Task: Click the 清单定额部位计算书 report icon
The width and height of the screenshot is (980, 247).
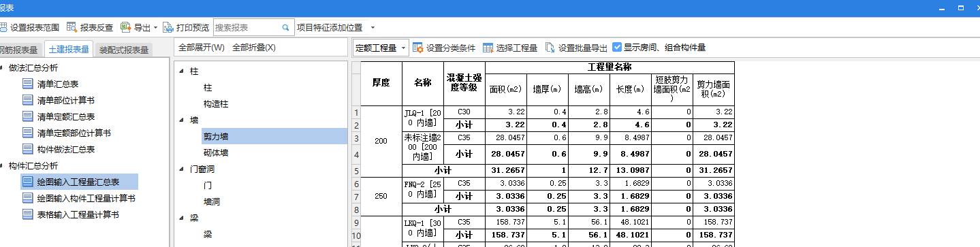Action: tap(27, 133)
